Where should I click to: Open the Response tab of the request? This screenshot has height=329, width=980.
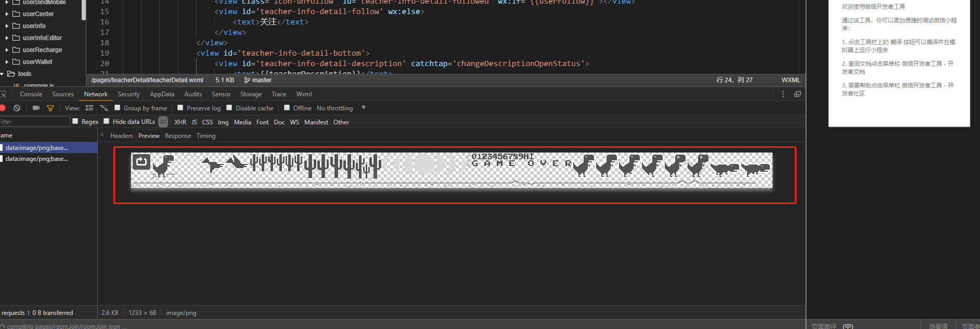pos(178,136)
